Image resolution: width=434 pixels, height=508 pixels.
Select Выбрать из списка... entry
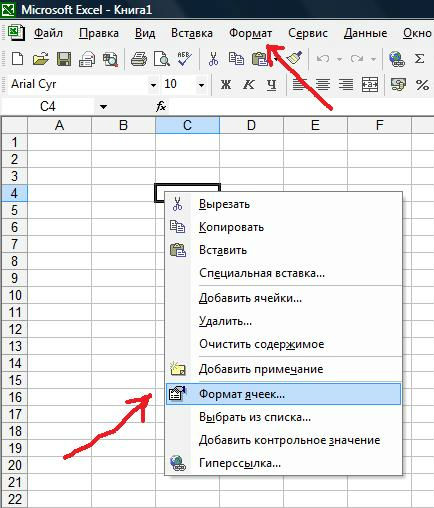(x=283, y=417)
